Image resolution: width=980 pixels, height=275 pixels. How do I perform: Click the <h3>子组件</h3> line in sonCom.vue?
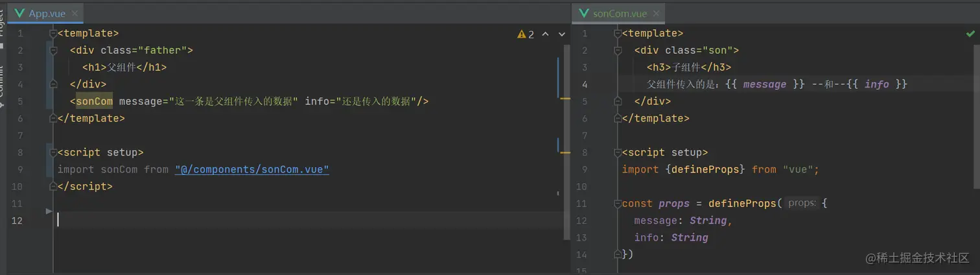tap(689, 67)
